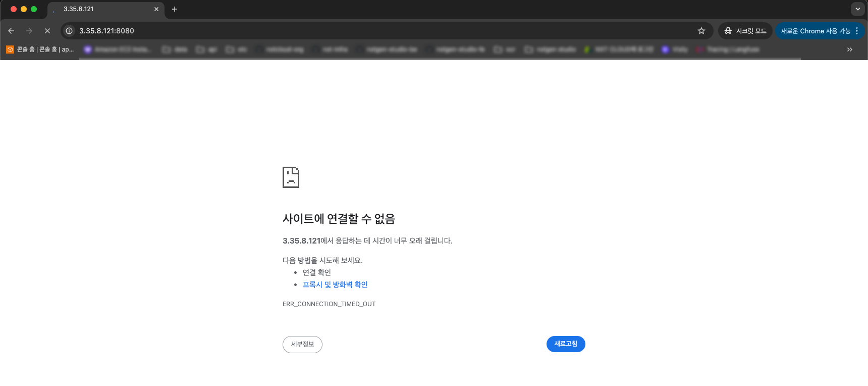Click the 다음 방법을 시도해 보세요 text
The image size is (868, 386).
(322, 260)
